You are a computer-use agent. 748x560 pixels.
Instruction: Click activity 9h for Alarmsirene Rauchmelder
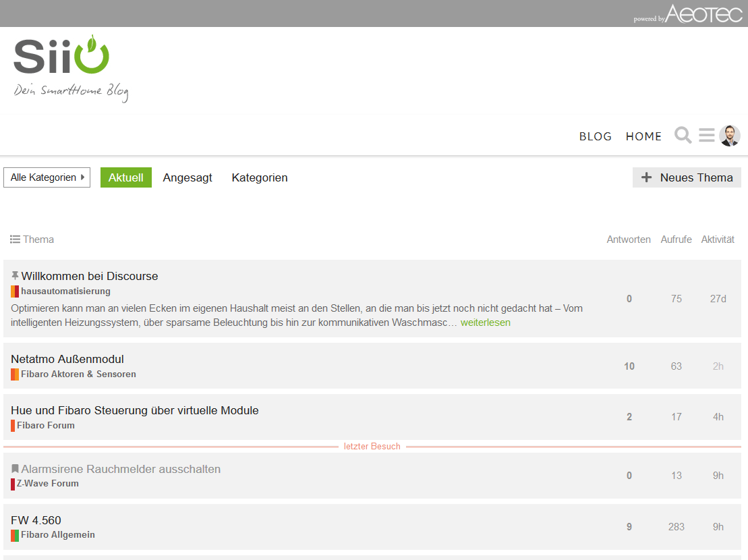click(718, 476)
